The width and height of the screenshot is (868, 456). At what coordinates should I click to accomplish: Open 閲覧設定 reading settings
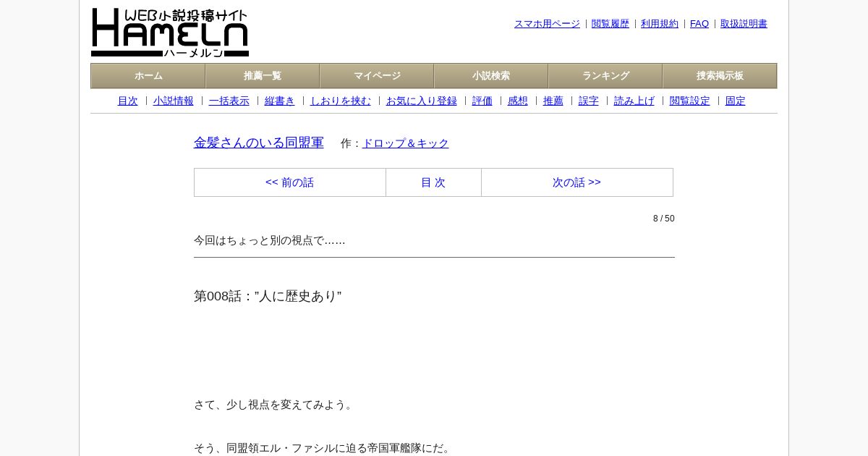pyautogui.click(x=690, y=101)
